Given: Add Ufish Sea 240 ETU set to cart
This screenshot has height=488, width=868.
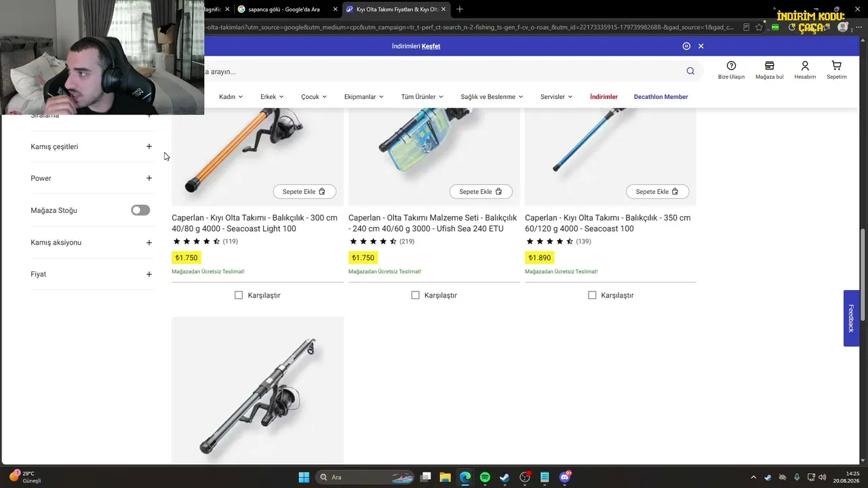Looking at the screenshot, I should click(481, 192).
